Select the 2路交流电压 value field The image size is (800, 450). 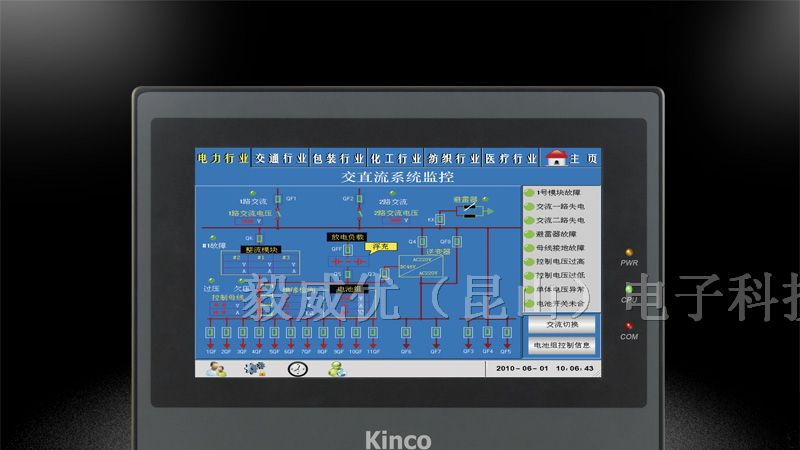(x=396, y=221)
